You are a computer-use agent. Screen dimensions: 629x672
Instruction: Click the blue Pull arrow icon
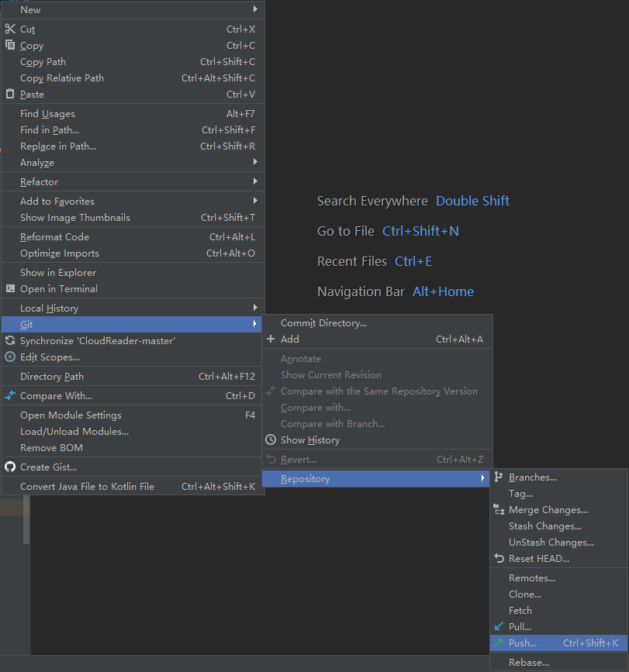click(499, 626)
